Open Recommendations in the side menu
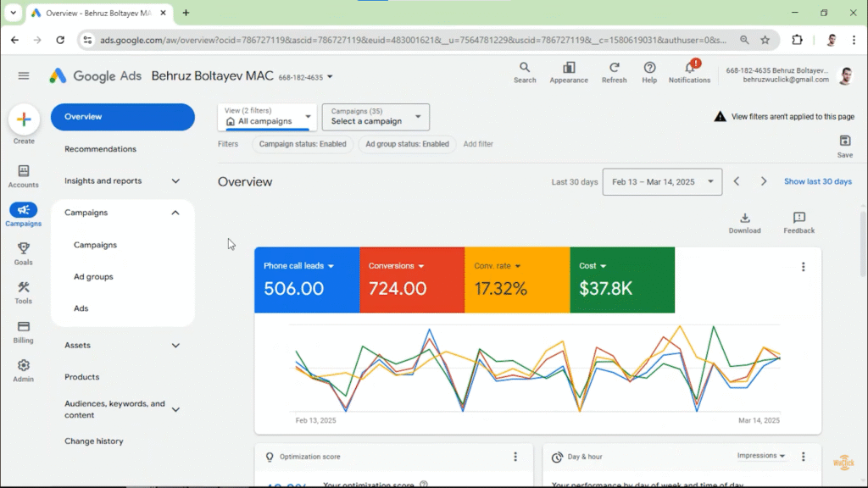 (x=100, y=149)
